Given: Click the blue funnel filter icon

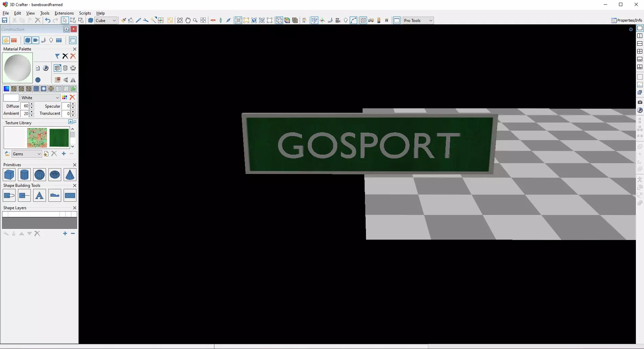Looking at the screenshot, I should pyautogui.click(x=57, y=56).
